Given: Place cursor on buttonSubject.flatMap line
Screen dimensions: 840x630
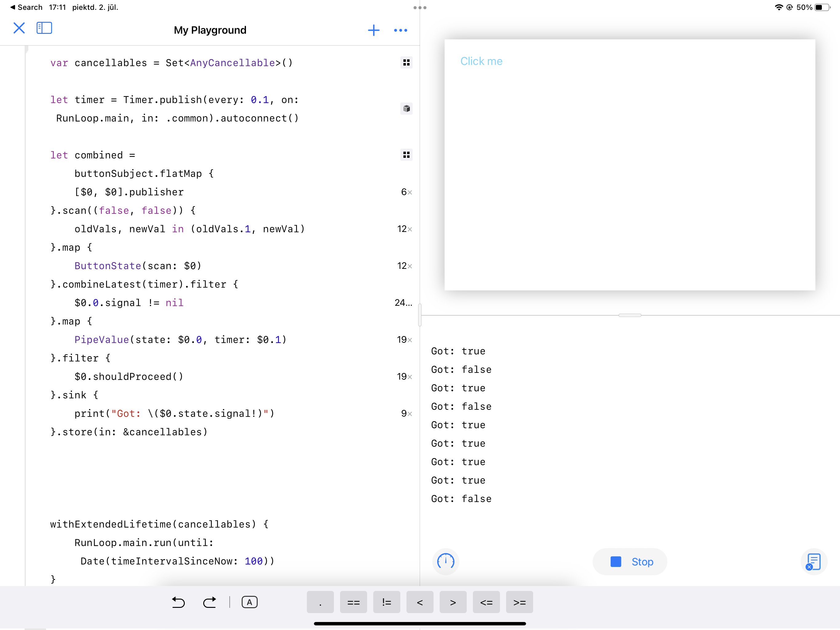Looking at the screenshot, I should click(144, 173).
